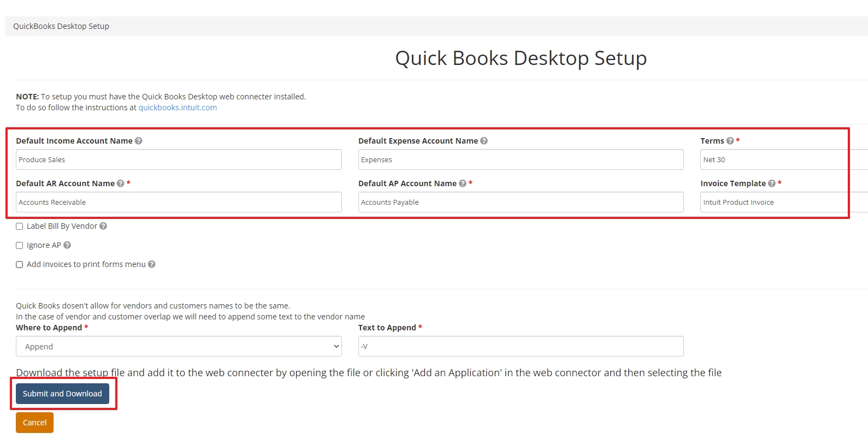Click the Default Income Account Name field
The height and width of the screenshot is (445, 868).
pyautogui.click(x=179, y=159)
